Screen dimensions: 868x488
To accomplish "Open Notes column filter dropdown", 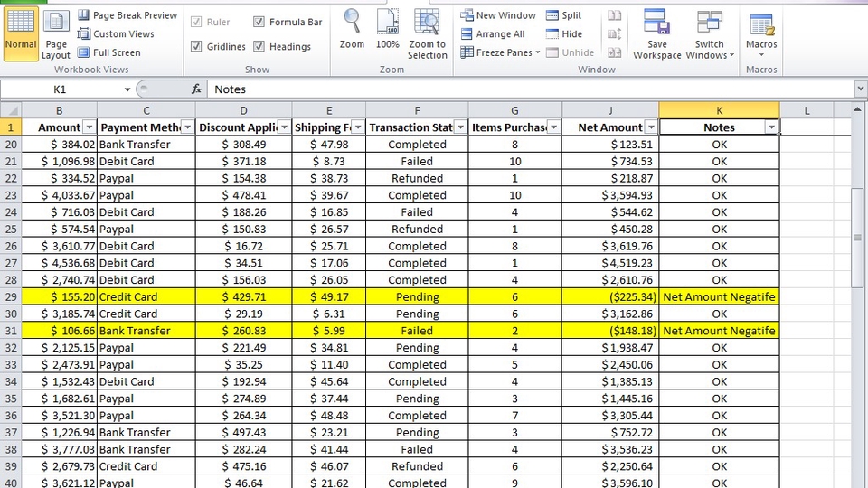I will (771, 127).
